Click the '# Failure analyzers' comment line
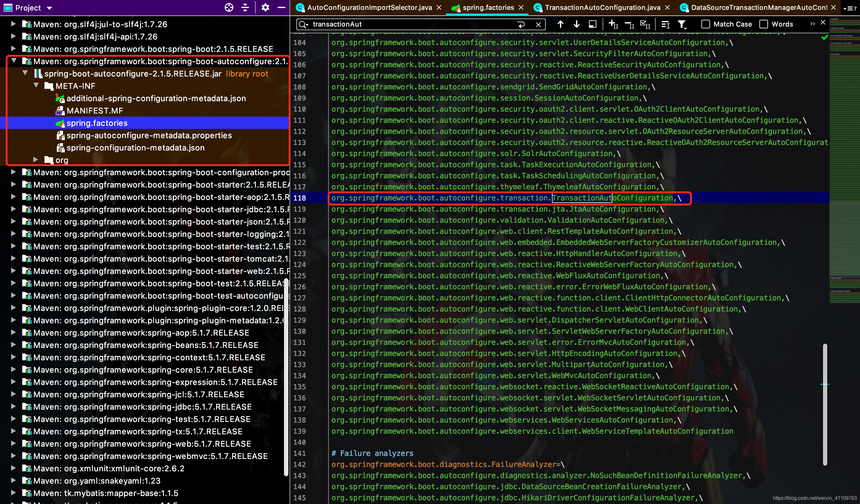This screenshot has height=504, width=860. 372,453
